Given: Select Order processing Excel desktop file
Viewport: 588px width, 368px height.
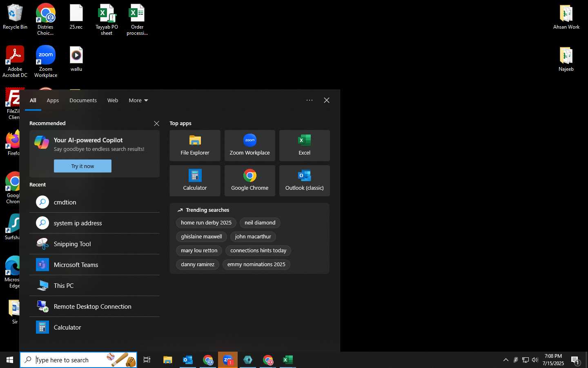Looking at the screenshot, I should (x=137, y=20).
